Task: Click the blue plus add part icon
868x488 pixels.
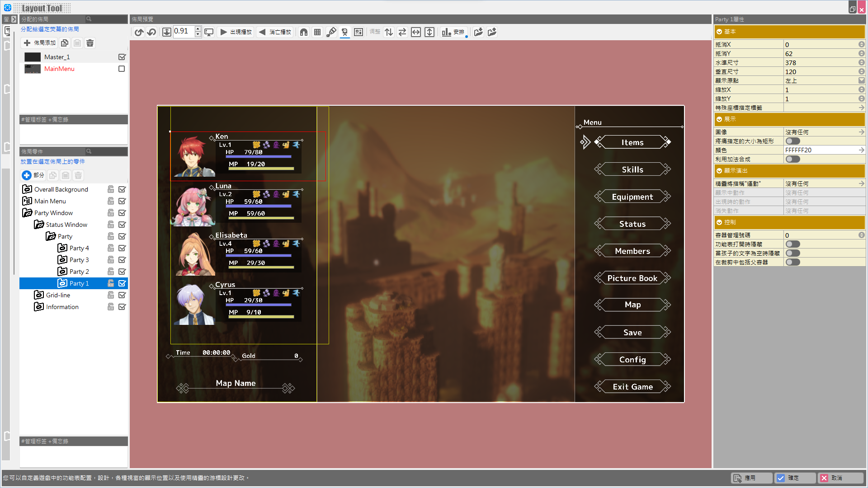Action: (27, 175)
